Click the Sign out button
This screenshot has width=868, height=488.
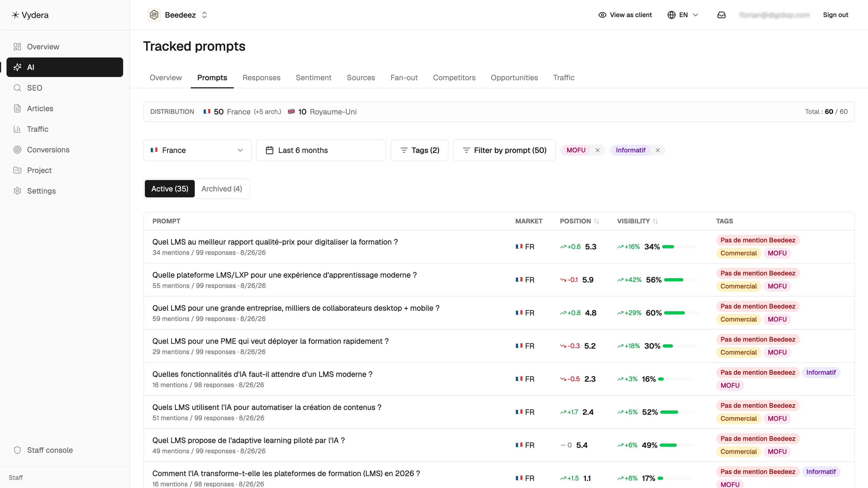coord(835,15)
